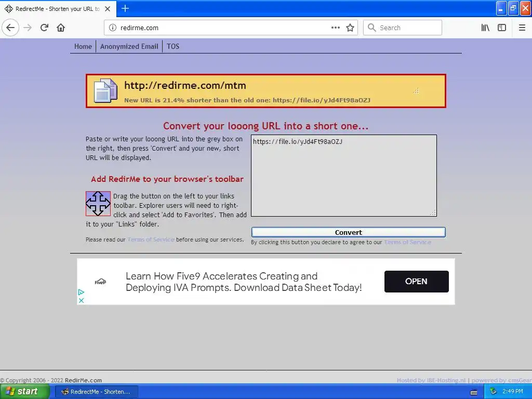Open the browser home page icon

point(61,28)
